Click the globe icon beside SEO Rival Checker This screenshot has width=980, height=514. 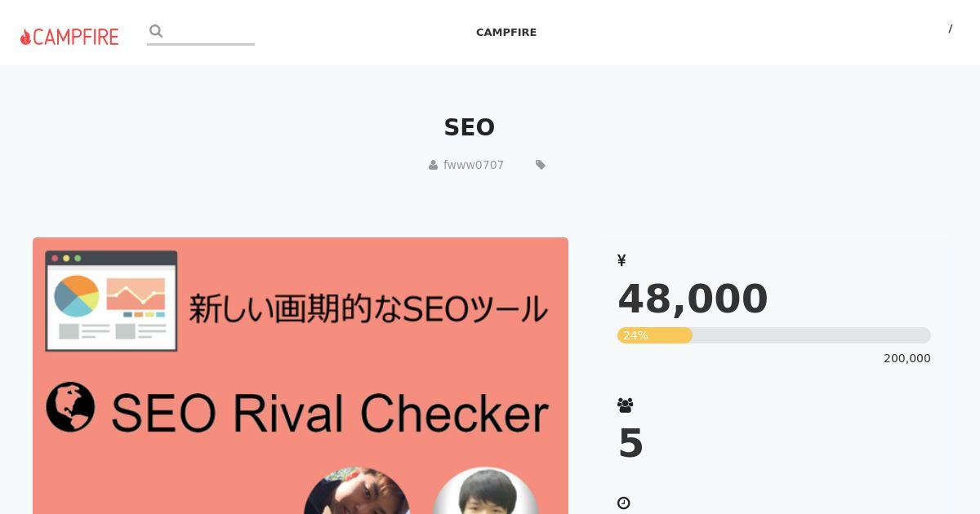tap(70, 406)
